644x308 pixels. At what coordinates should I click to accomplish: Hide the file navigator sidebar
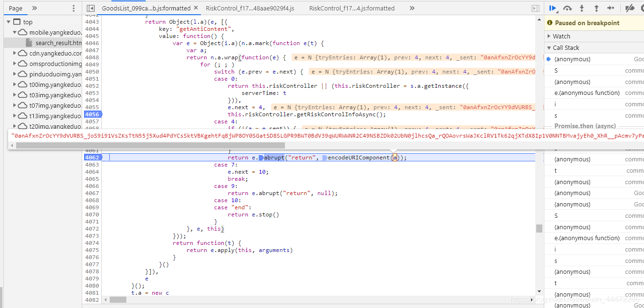pyautogui.click(x=90, y=8)
